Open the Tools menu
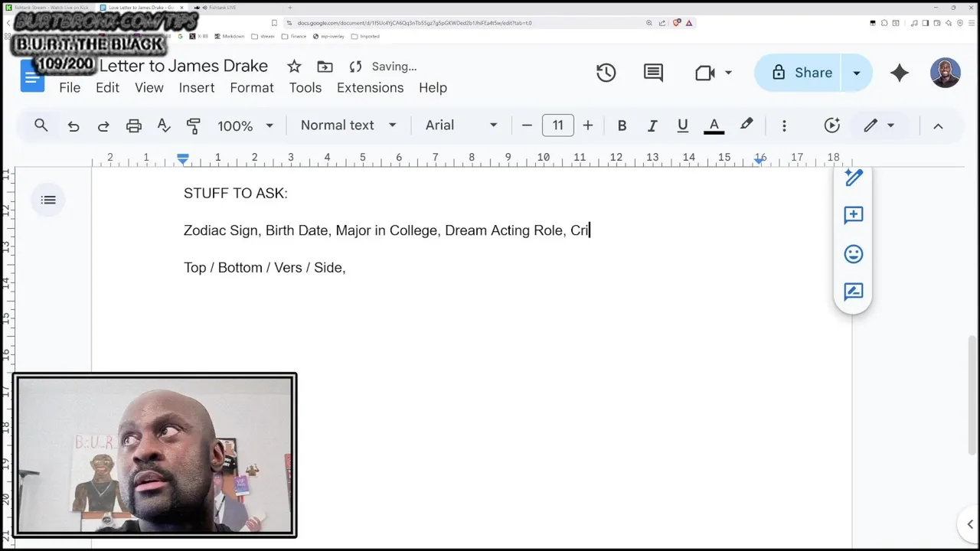 (305, 87)
